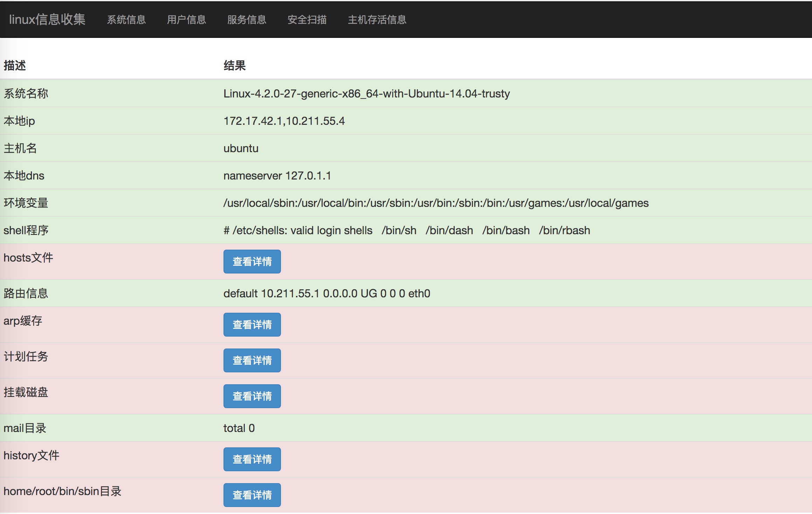View details for the hosts文件 row
Viewport: 812px width, 514px height.
click(x=252, y=262)
